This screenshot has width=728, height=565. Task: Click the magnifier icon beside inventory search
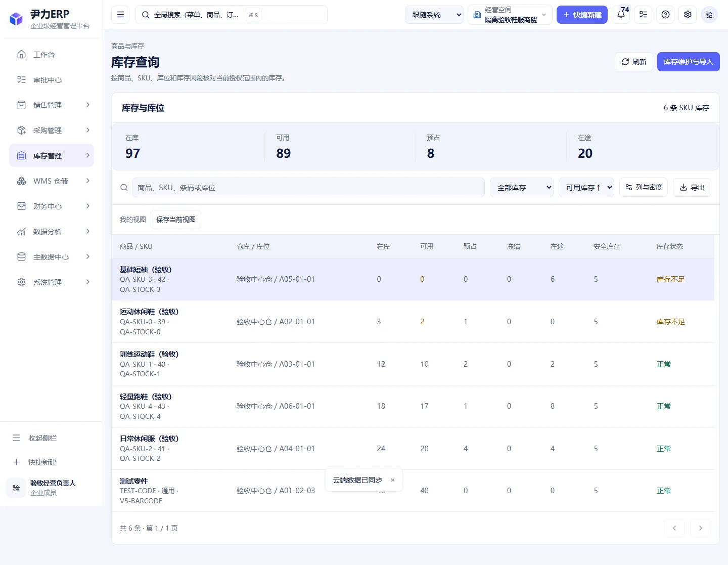[124, 188]
